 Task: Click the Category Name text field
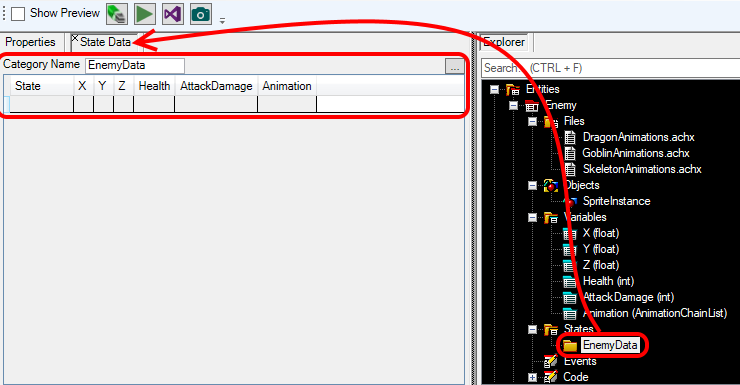135,65
